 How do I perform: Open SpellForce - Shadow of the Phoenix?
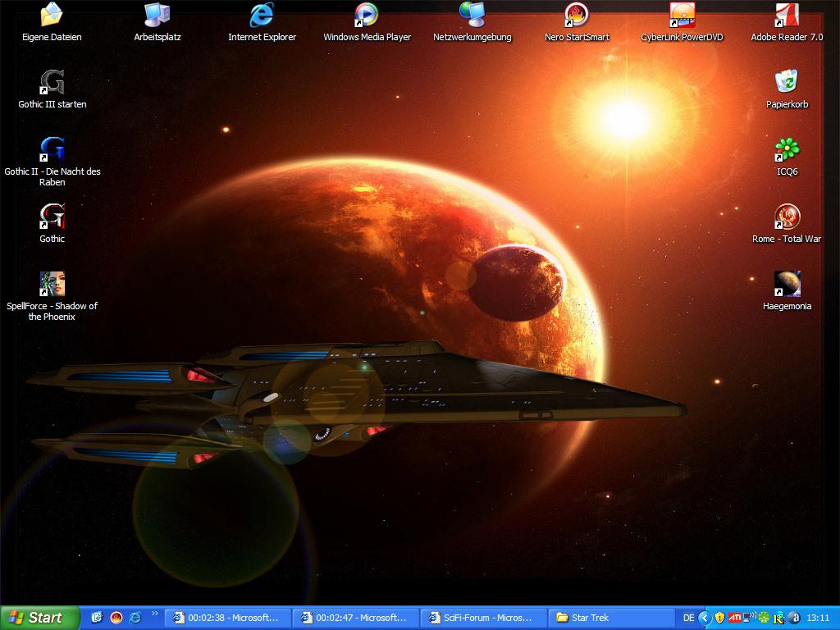click(52, 285)
